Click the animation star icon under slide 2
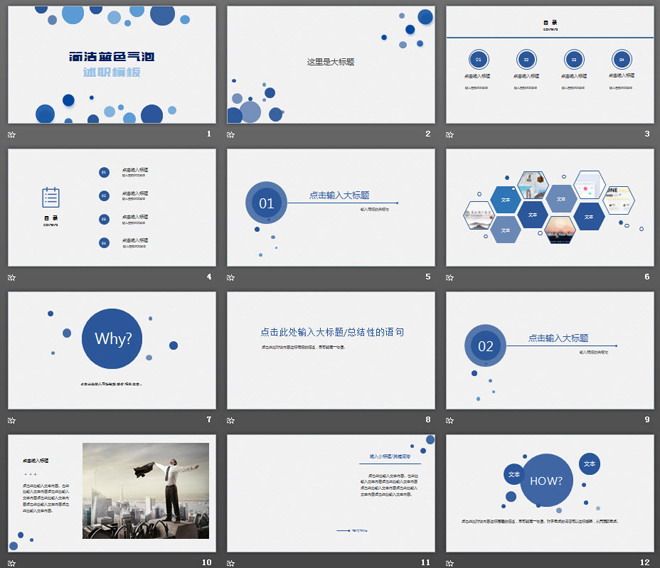The height and width of the screenshot is (568, 660). 231,135
